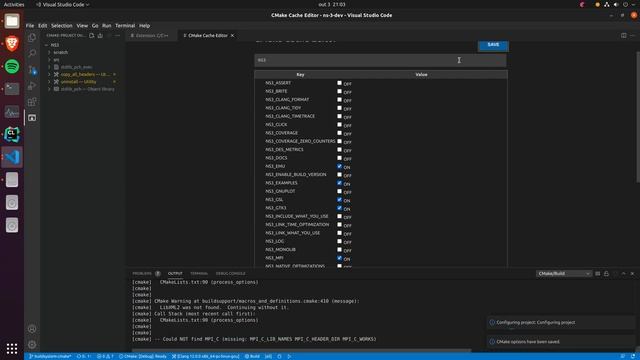
Task: Maximize the bottom panel
Action: 624,273
